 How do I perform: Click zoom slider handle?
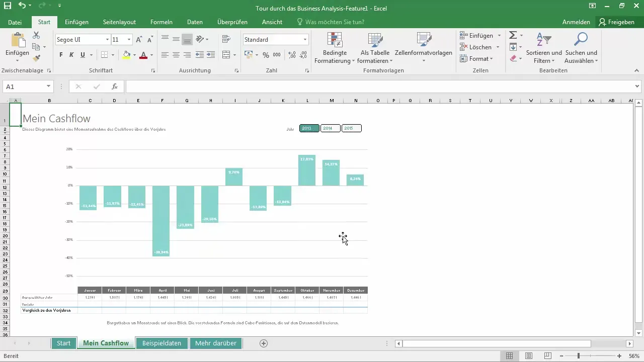[x=579, y=356]
